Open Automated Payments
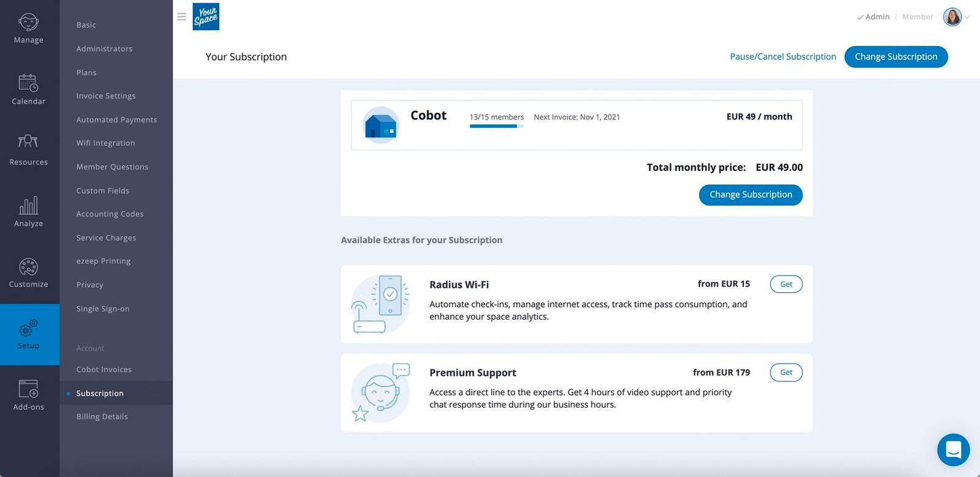Image resolution: width=980 pixels, height=477 pixels. [x=116, y=120]
